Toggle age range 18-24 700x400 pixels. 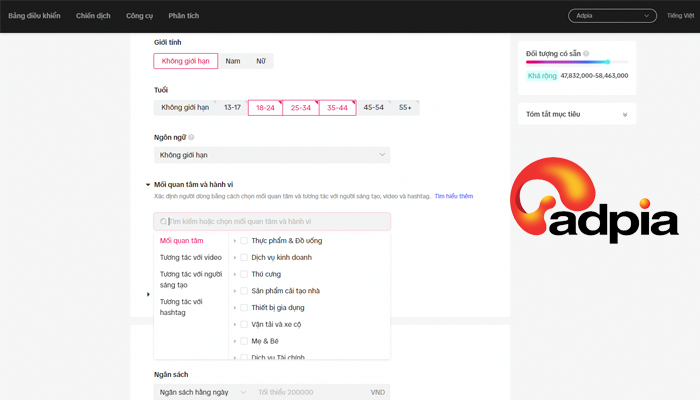[265, 108]
